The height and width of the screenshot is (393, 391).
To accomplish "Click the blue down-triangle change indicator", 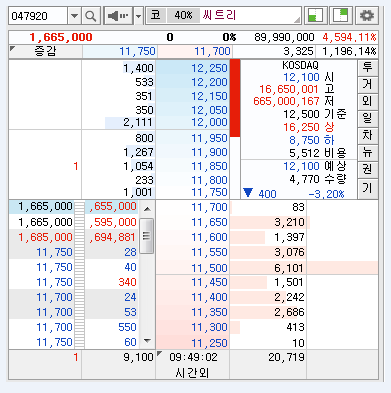I will pos(248,193).
